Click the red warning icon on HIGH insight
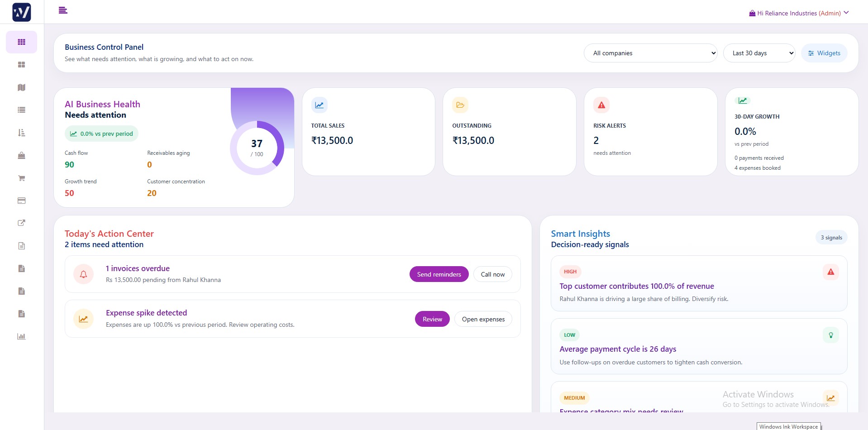The width and height of the screenshot is (868, 430). pos(830,272)
